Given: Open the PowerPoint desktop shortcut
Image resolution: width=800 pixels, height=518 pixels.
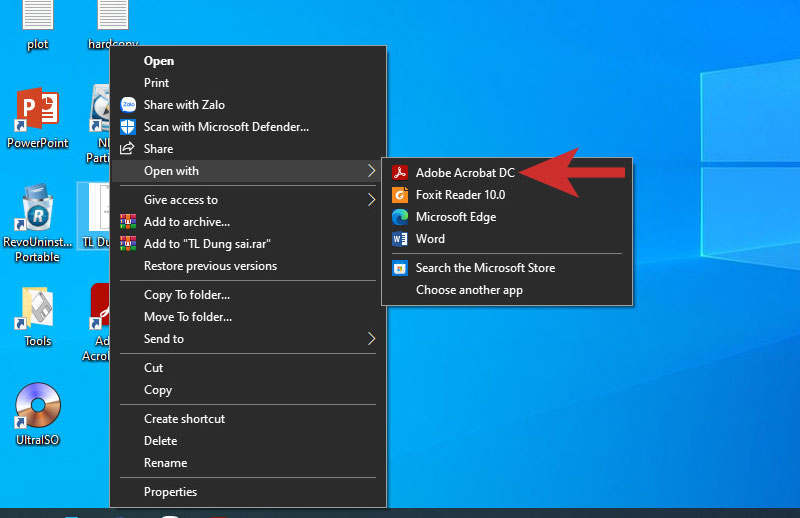Looking at the screenshot, I should (38, 110).
